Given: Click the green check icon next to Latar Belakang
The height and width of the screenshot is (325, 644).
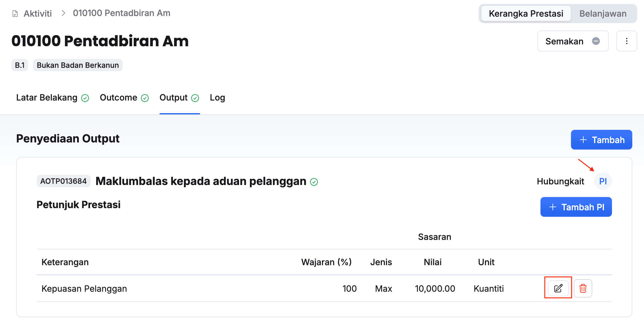Looking at the screenshot, I should [x=85, y=98].
